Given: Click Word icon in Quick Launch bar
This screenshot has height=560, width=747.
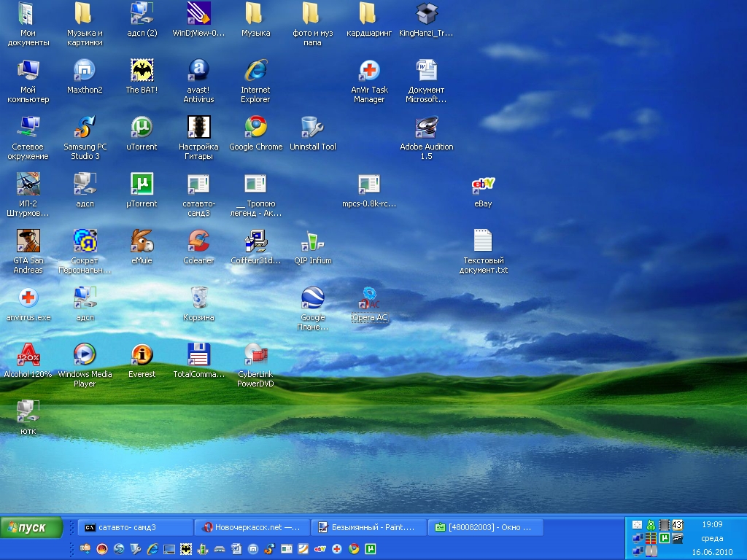Looking at the screenshot, I should tap(236, 549).
